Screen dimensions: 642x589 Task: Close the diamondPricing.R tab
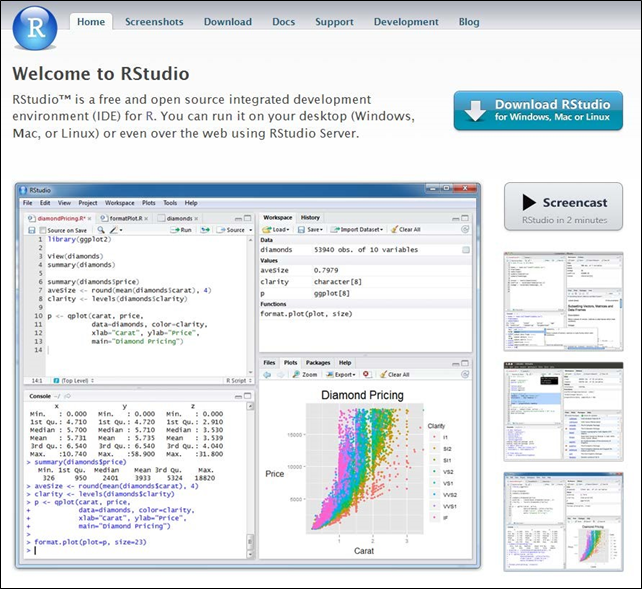(89, 219)
